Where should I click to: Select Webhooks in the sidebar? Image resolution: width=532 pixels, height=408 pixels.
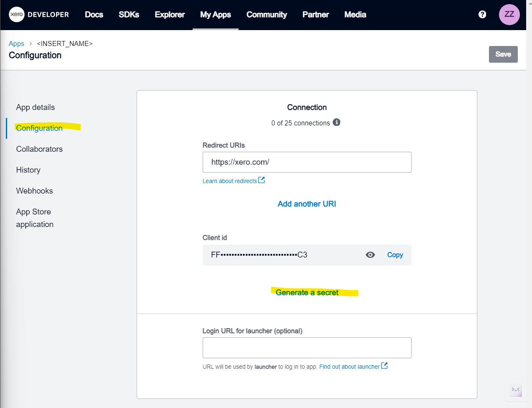(35, 191)
